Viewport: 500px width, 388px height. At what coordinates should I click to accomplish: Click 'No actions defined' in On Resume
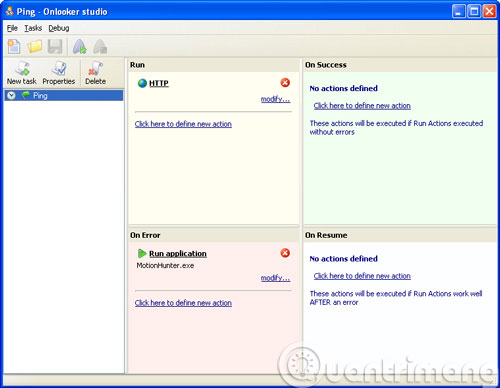pyautogui.click(x=344, y=259)
